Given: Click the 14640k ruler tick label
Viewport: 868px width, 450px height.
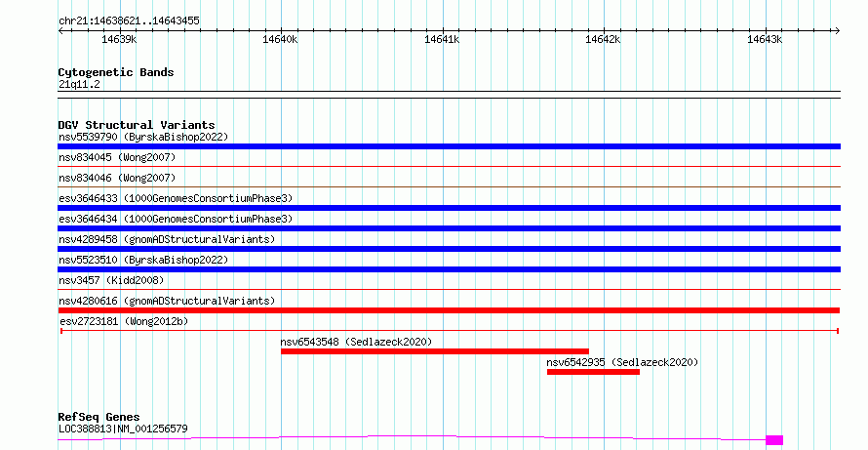Looking at the screenshot, I should 280,39.
